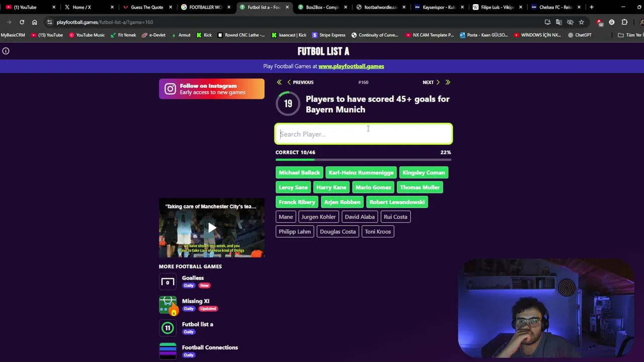Go to the PREVIOUS game
The image size is (644, 362).
click(300, 82)
